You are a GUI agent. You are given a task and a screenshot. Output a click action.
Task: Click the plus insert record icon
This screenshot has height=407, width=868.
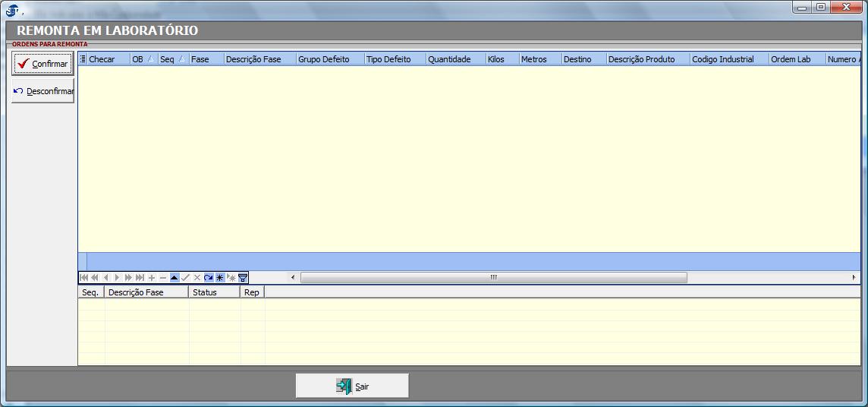click(x=152, y=278)
